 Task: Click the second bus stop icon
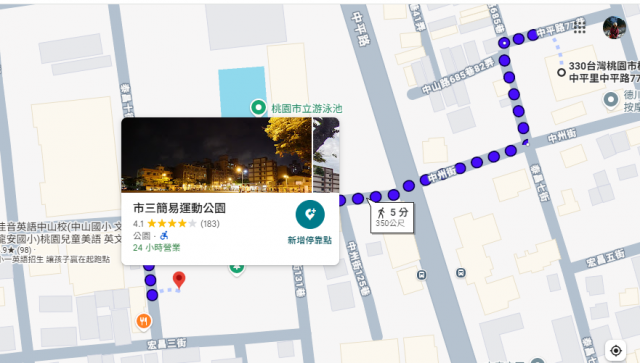pos(461,272)
